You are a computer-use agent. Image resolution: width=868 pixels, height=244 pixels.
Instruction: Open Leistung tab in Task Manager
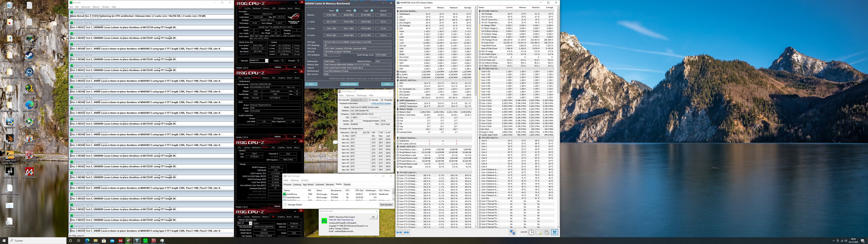pyautogui.click(x=297, y=184)
